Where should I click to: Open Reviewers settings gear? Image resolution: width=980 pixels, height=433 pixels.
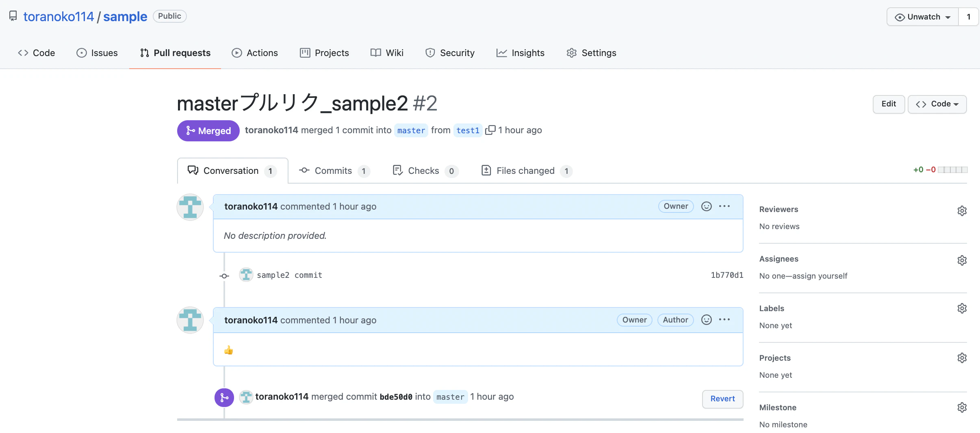point(962,211)
